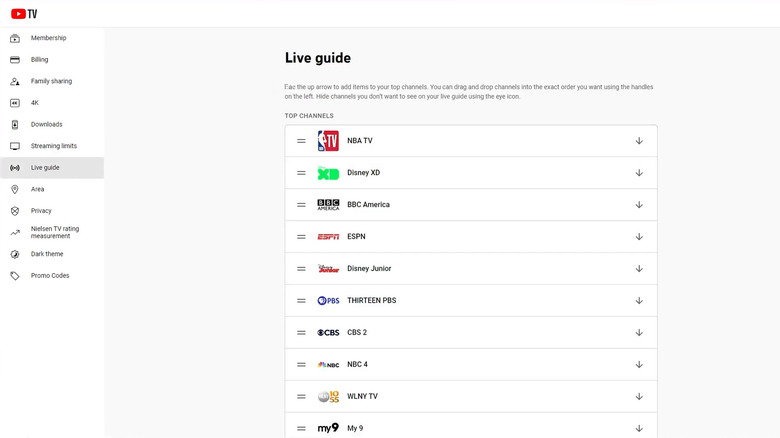Click the WLNY TV drag handle
The image size is (780, 438).
pos(301,397)
